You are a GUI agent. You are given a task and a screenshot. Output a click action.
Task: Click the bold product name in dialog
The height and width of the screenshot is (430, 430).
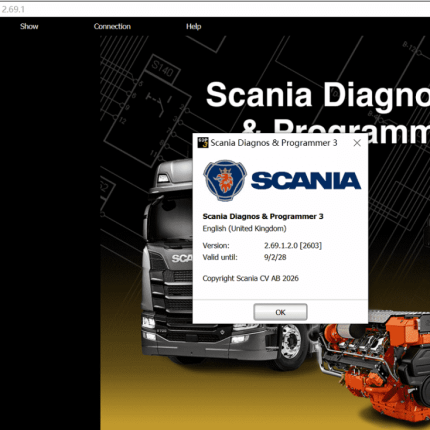pyautogui.click(x=263, y=216)
